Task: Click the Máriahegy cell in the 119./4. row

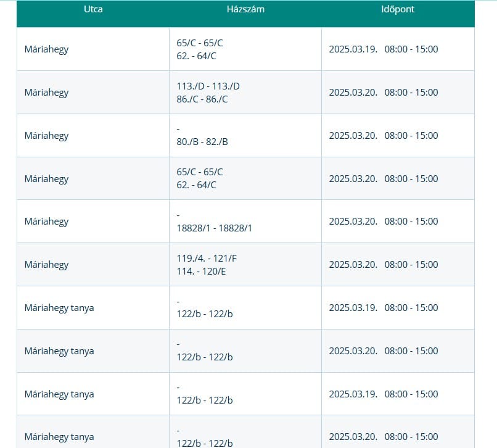Action: pos(46,265)
